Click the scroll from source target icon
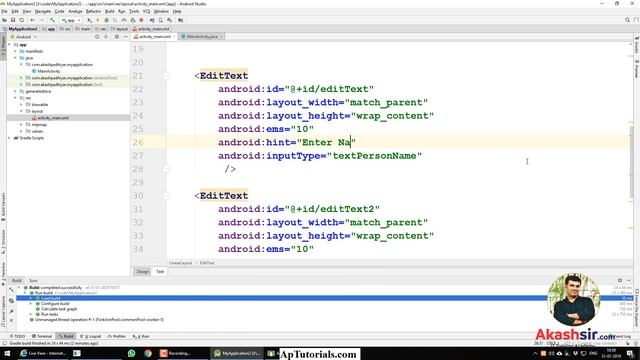The image size is (640, 360). click(x=97, y=37)
